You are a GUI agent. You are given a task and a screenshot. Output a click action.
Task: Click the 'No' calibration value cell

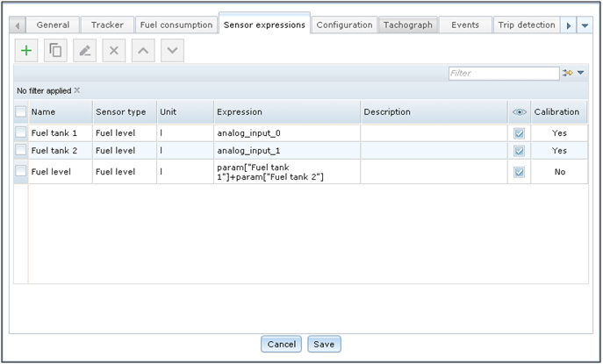pos(559,172)
